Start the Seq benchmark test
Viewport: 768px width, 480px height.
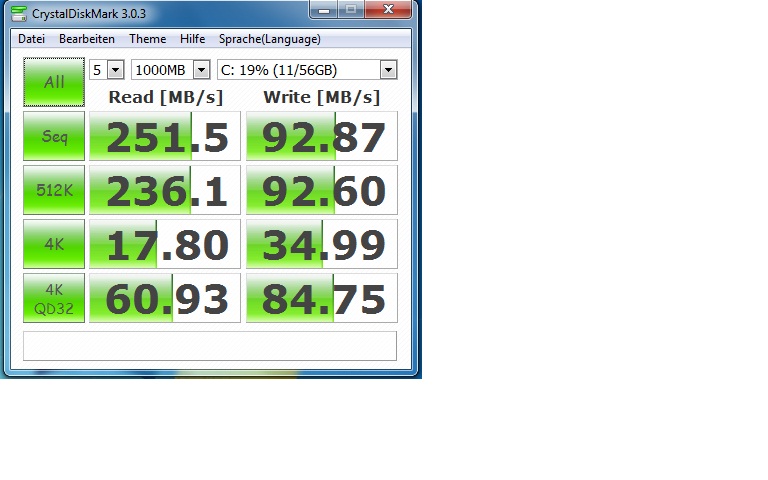coord(54,136)
